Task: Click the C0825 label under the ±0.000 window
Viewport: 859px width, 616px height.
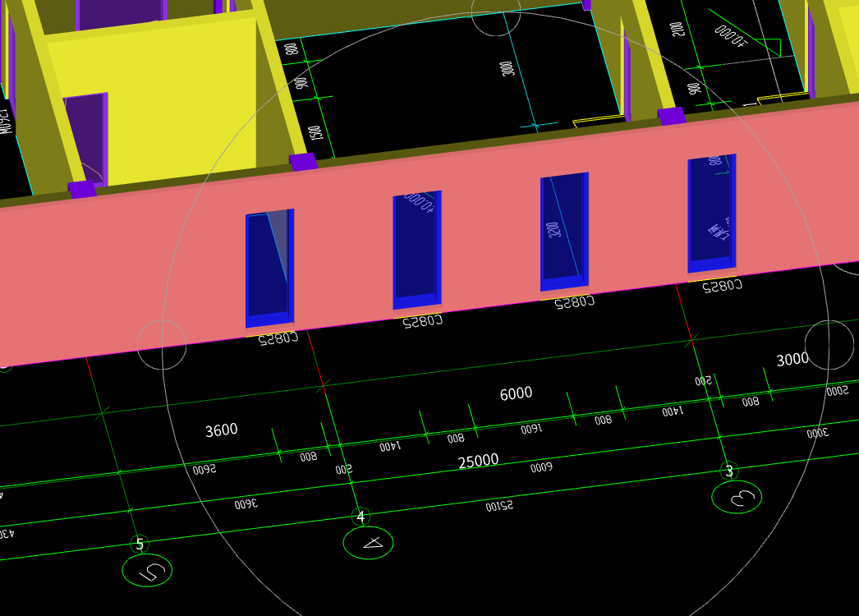Action: (x=422, y=321)
